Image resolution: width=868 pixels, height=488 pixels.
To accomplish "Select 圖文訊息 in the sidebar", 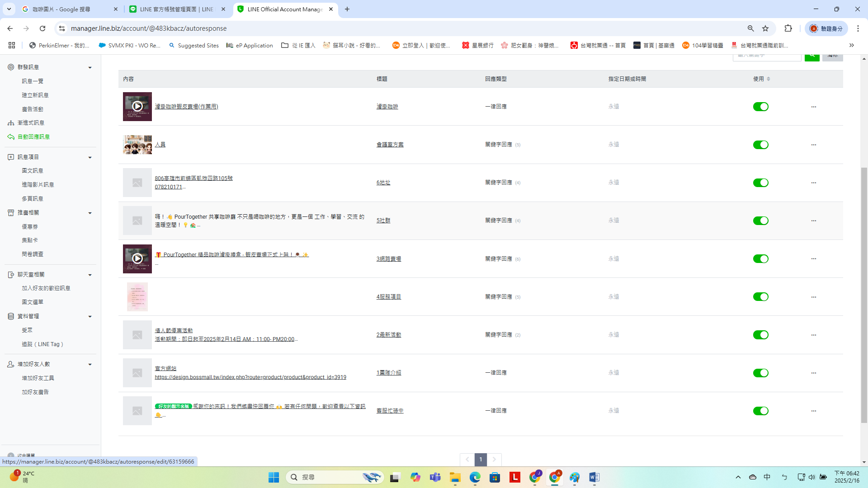I will 33,171.
